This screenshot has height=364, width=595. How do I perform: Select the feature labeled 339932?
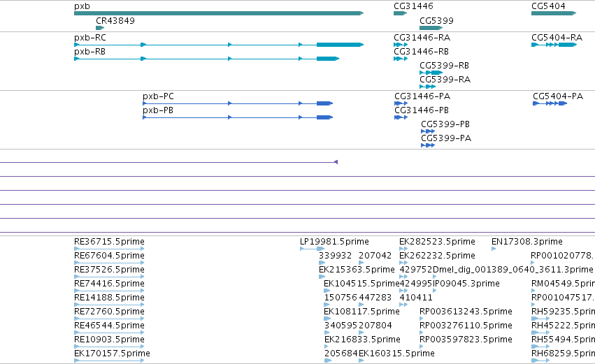coord(335,256)
